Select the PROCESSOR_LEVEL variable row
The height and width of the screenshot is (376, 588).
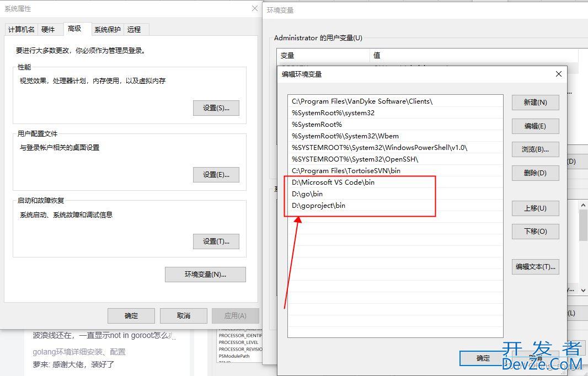pyautogui.click(x=238, y=342)
